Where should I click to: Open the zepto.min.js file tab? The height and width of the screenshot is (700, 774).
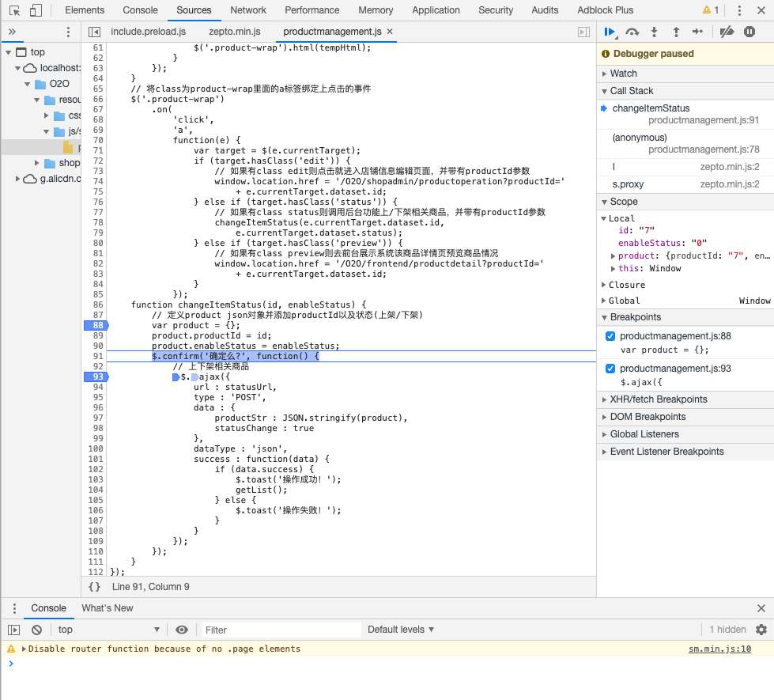coord(234,32)
